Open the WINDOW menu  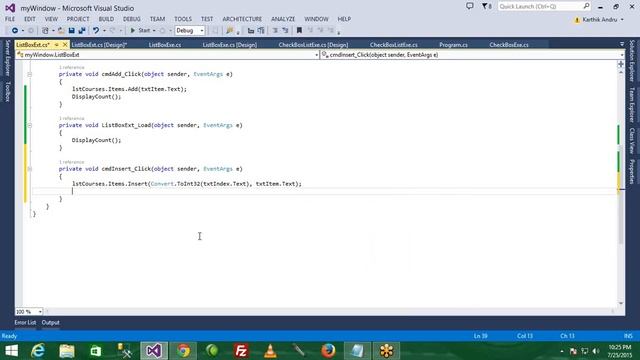pyautogui.click(x=316, y=19)
